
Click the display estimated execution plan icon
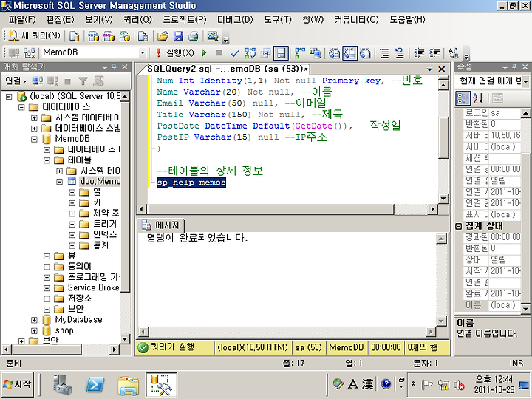coord(250,53)
